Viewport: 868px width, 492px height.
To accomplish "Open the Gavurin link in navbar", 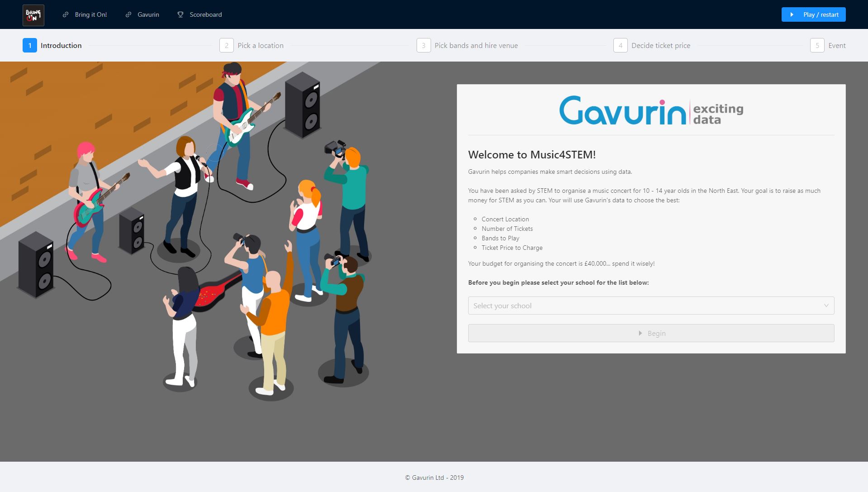I will pos(142,14).
